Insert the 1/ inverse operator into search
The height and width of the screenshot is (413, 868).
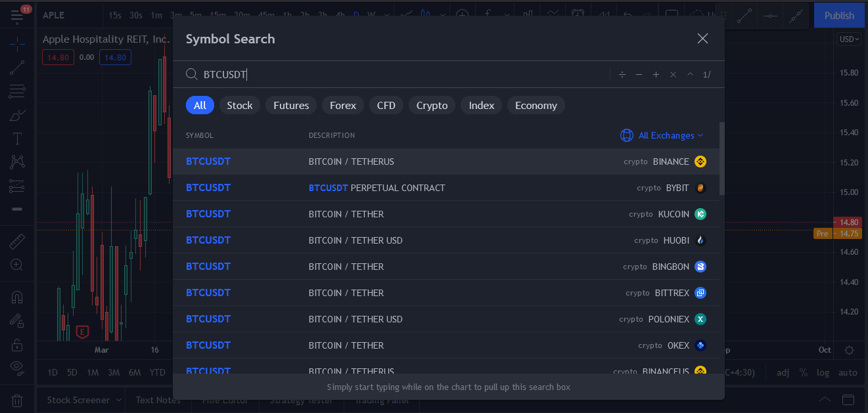(707, 75)
